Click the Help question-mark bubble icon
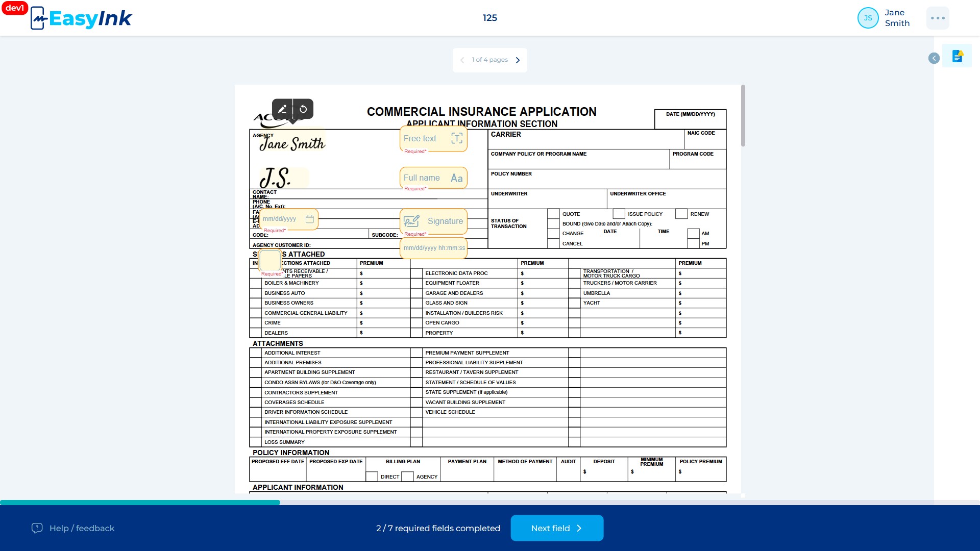Screen dimensions: 980x551 [37, 528]
